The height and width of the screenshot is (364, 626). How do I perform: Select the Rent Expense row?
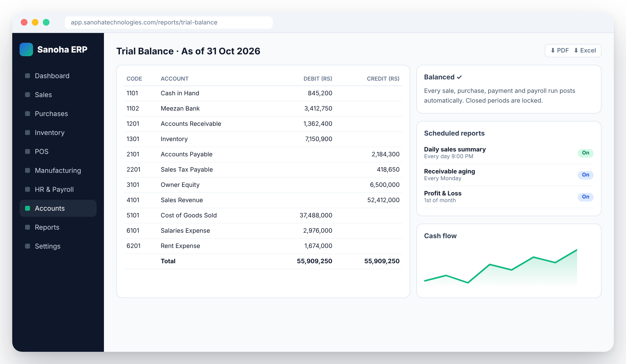(x=263, y=246)
